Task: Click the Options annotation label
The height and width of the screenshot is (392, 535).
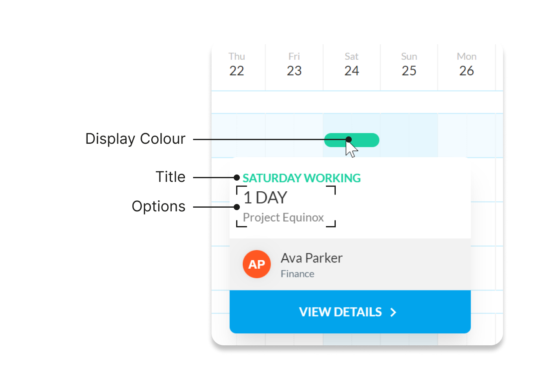Action: (159, 206)
